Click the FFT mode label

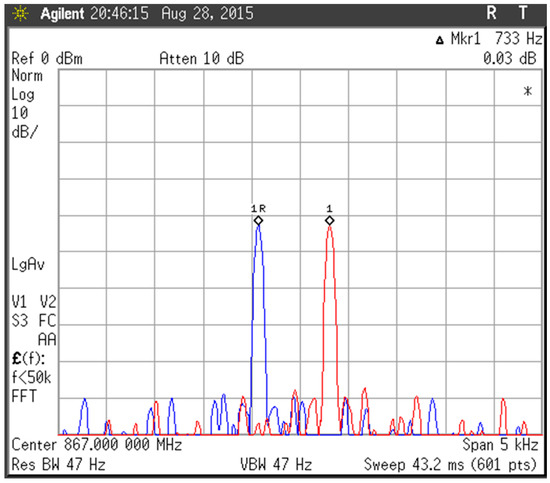tap(24, 396)
